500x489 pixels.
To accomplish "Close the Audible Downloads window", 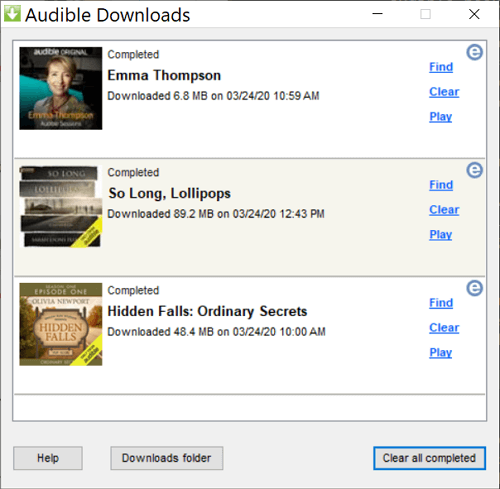I will pos(474,14).
